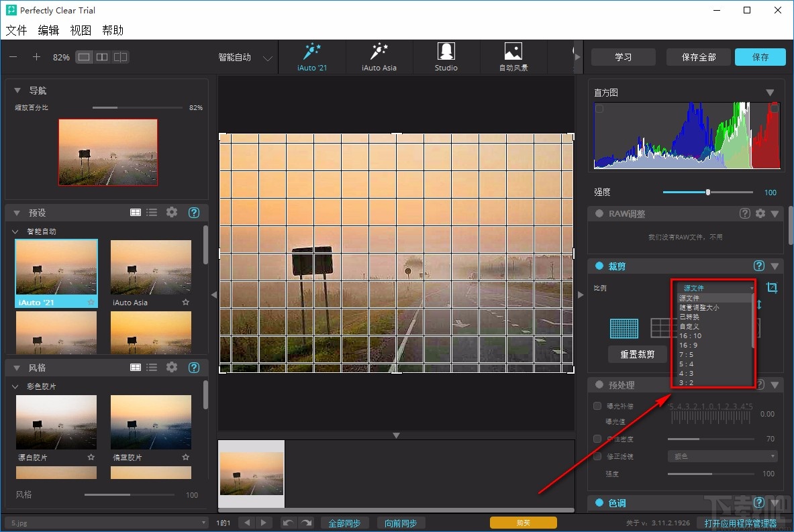Switch to split side-by-side view
The height and width of the screenshot is (532, 794).
102,57
